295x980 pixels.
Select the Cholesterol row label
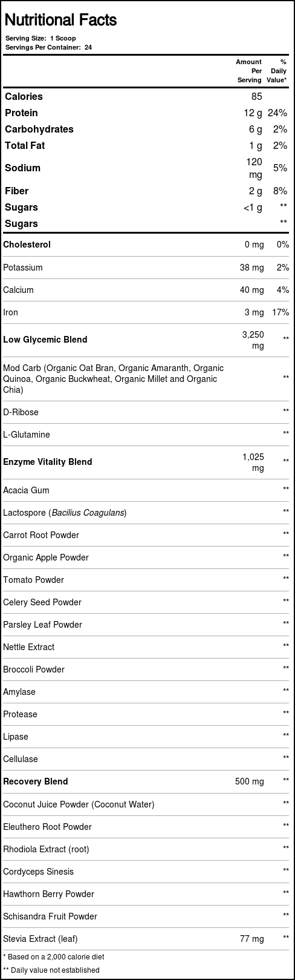pyautogui.click(x=27, y=245)
